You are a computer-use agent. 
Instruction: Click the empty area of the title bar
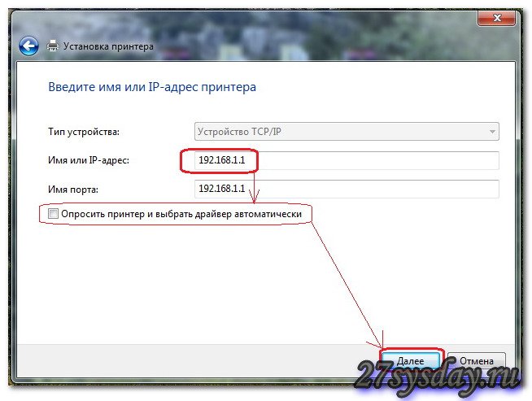click(x=285, y=16)
